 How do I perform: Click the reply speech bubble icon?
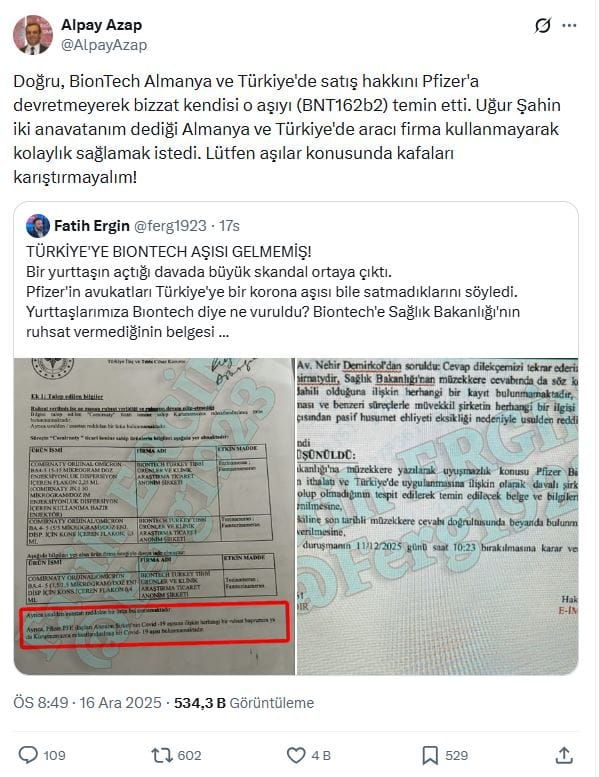click(28, 755)
